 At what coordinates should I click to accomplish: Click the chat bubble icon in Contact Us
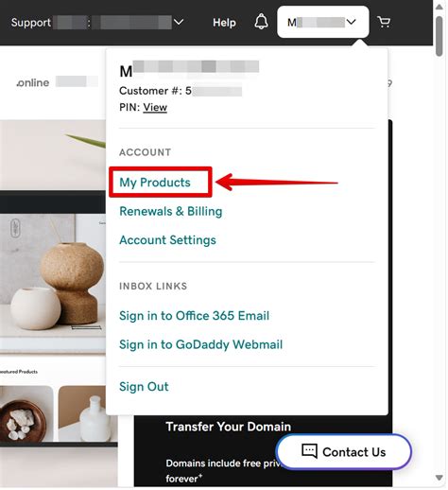point(309,451)
